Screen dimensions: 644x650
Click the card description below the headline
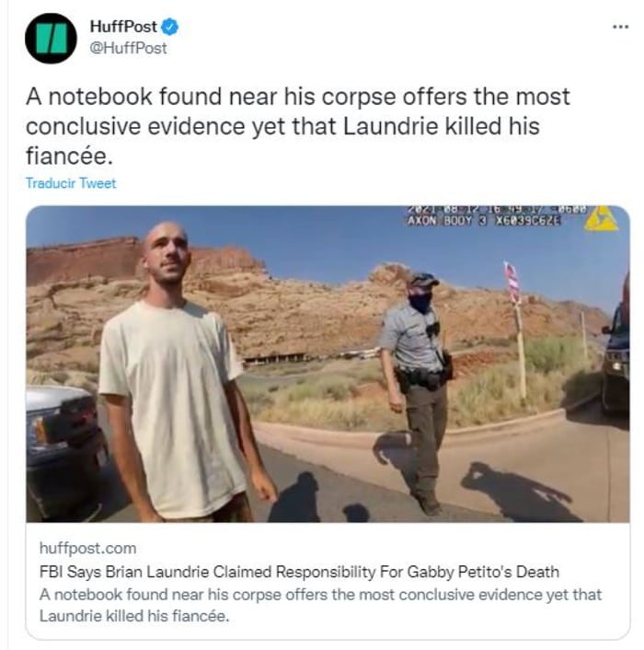tap(320, 605)
